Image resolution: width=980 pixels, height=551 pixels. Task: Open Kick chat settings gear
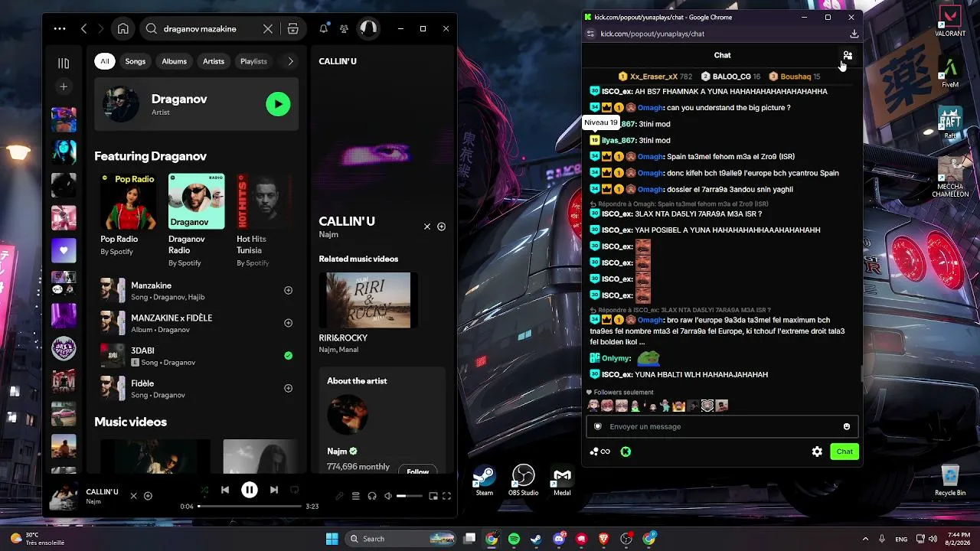click(x=817, y=452)
